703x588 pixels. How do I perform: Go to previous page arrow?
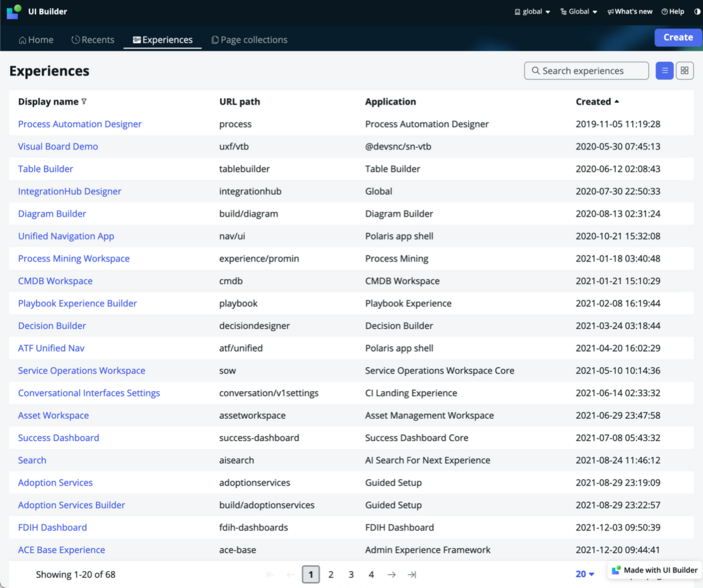[x=290, y=575]
